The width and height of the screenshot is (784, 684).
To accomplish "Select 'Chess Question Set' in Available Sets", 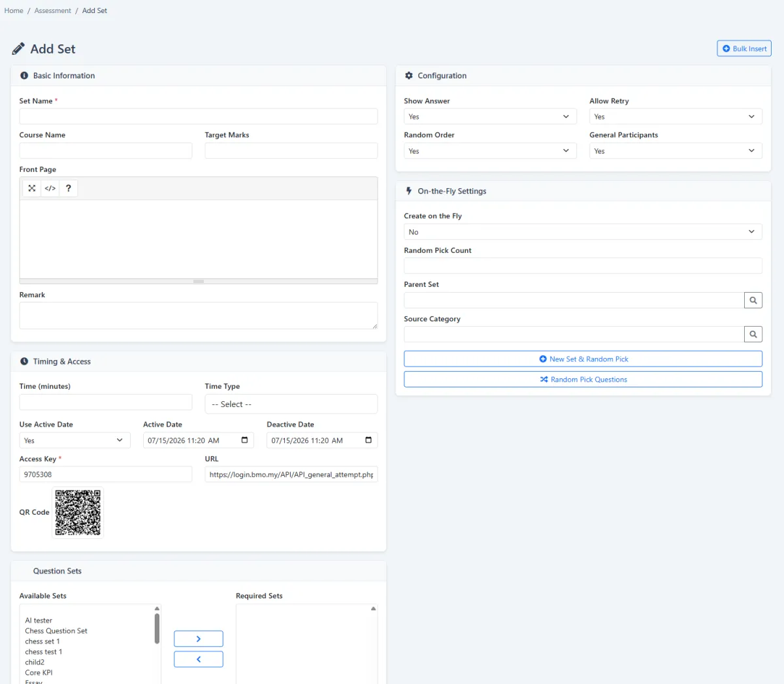I will [56, 631].
